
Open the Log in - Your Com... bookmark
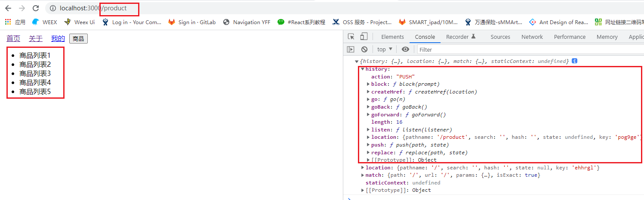click(132, 22)
